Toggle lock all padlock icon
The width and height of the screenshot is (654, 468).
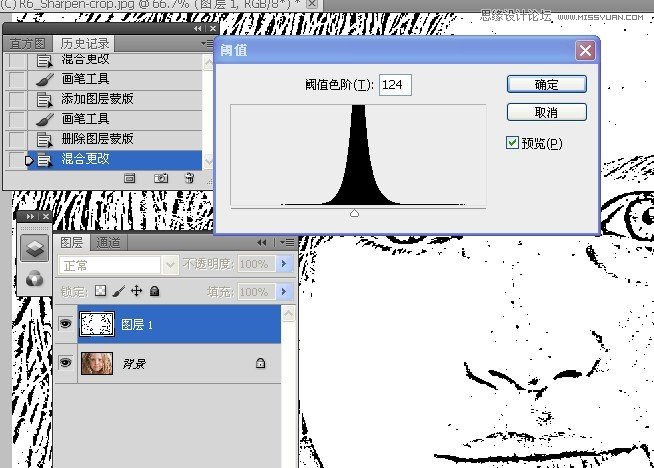[155, 291]
